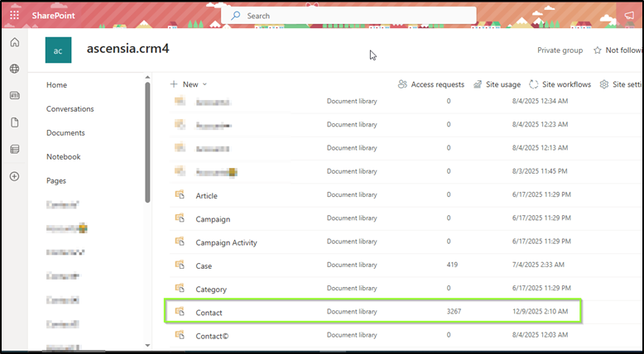Click the news feed icon in rail
This screenshot has height=354, width=644.
pos(14,95)
